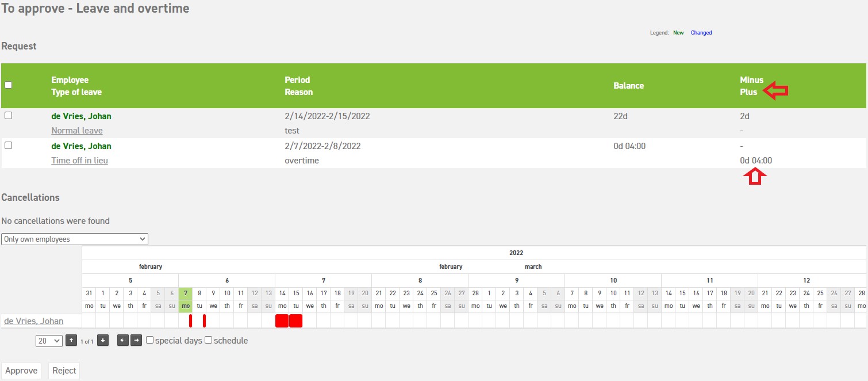Advance calendar with right arrow icon

coord(136,341)
